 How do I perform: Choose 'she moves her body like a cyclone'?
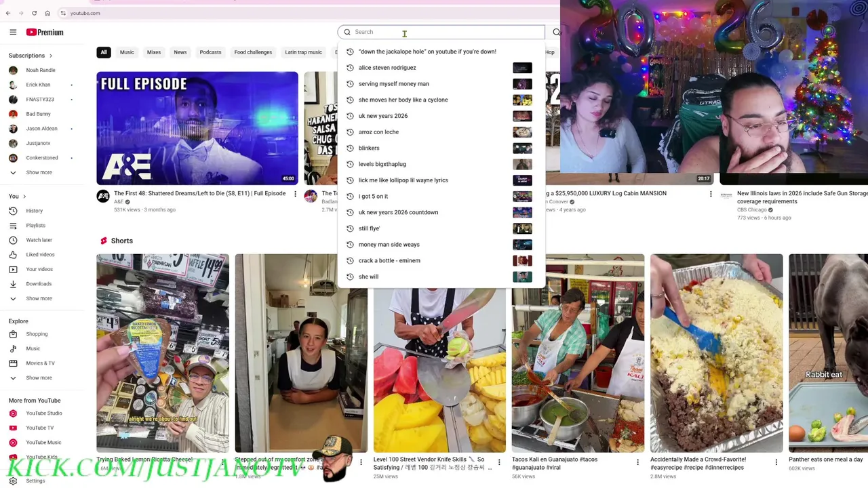pyautogui.click(x=441, y=100)
